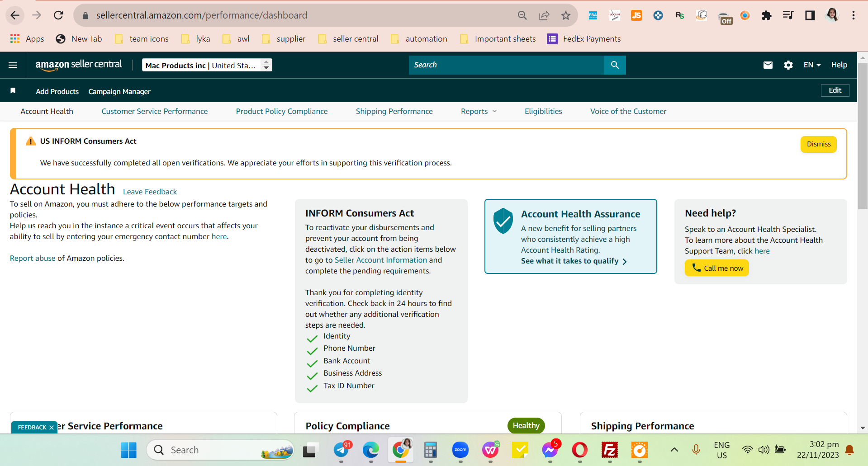Open the Chrome profile avatar
Image resolution: width=868 pixels, height=466 pixels.
832,15
